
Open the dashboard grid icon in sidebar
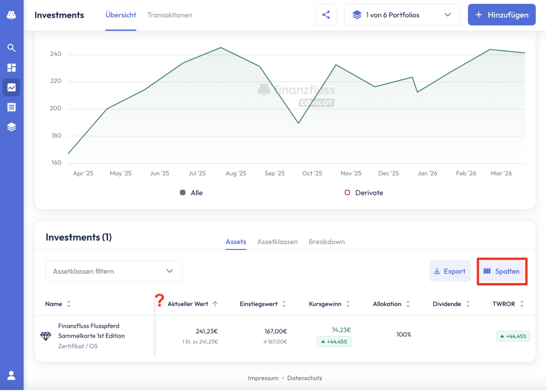point(11,68)
